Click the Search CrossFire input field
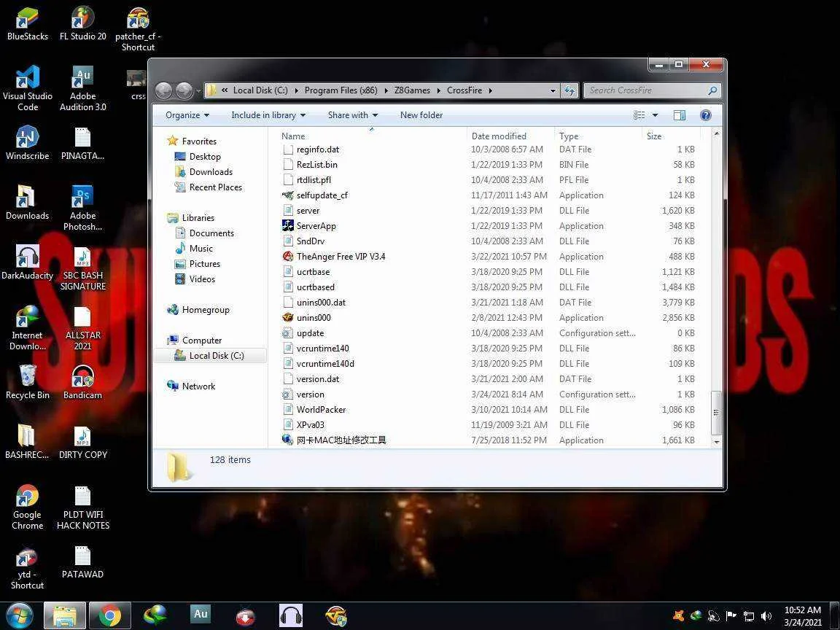This screenshot has height=630, width=840. point(651,90)
